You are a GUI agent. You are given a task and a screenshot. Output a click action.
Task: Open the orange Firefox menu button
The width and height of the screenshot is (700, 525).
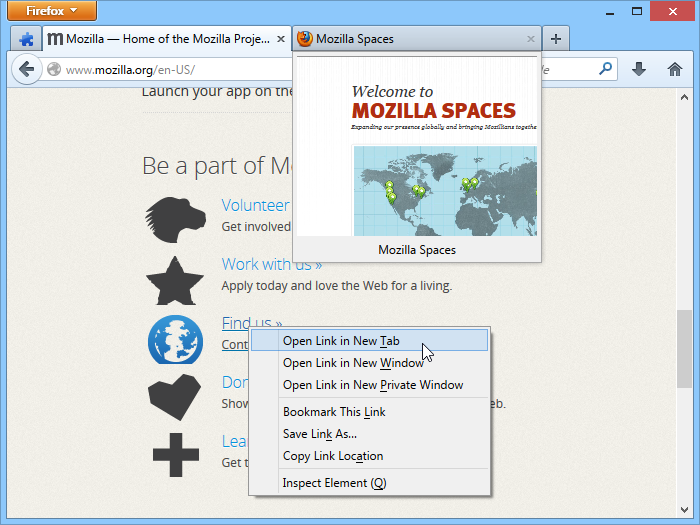(x=52, y=10)
